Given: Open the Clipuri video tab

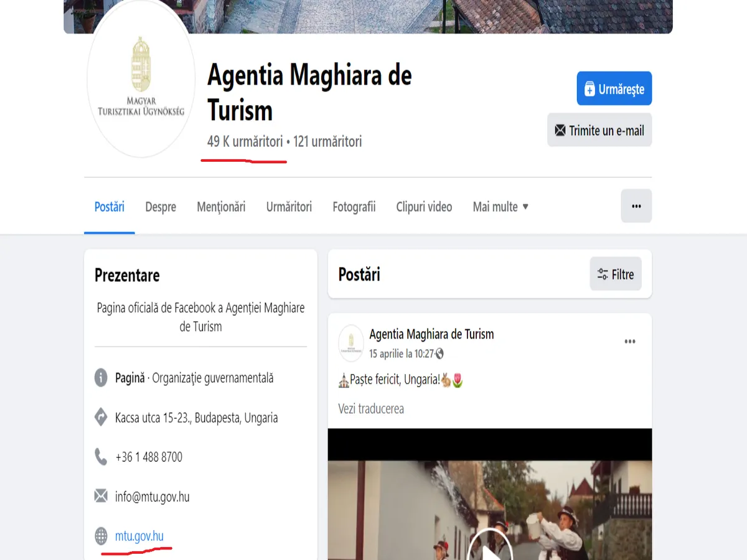Looking at the screenshot, I should click(424, 207).
